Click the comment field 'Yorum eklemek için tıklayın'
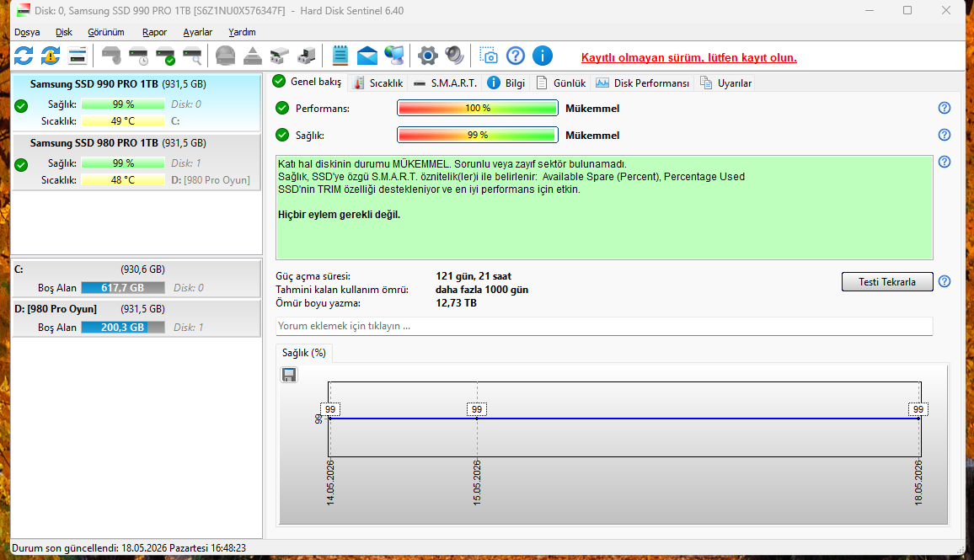This screenshot has height=560, width=974. coord(604,326)
